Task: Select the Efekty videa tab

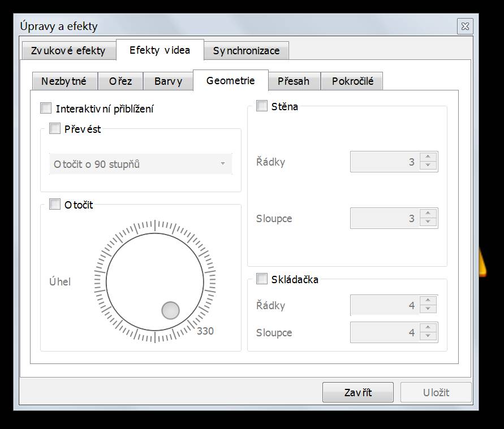Action: click(x=160, y=50)
